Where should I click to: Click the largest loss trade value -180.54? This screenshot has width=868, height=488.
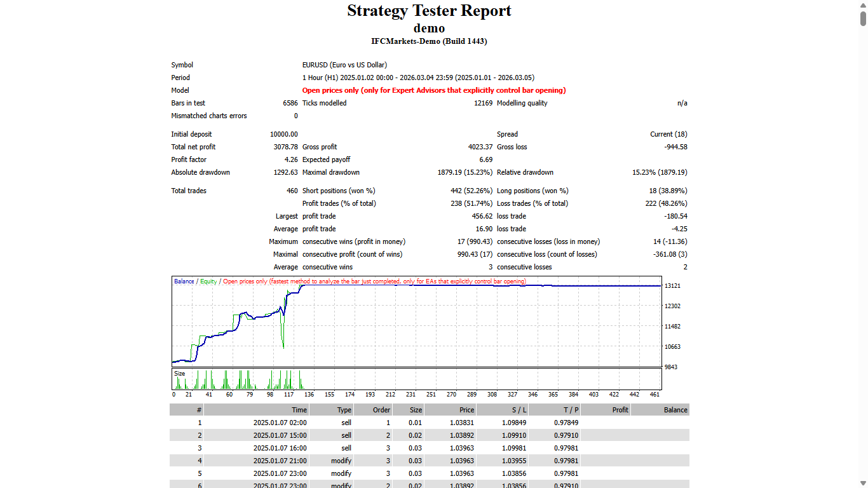[676, 216]
